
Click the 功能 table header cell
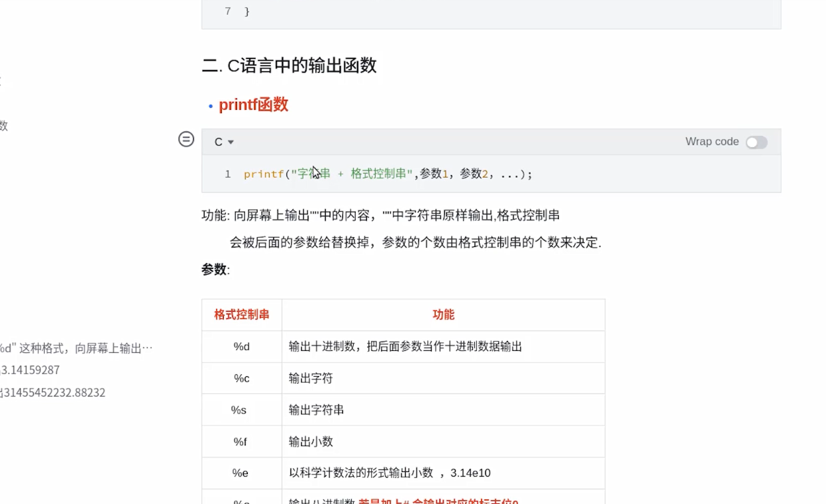[444, 315]
